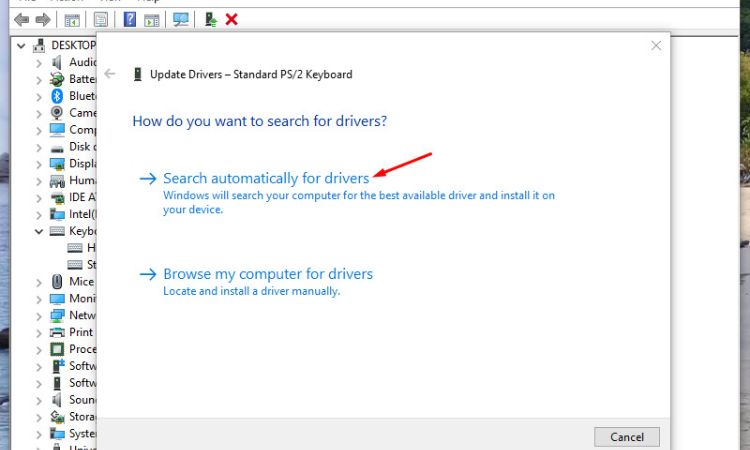Collapse the DESKTOP root node
Image resolution: width=750 pixels, height=450 pixels.
tap(21, 46)
